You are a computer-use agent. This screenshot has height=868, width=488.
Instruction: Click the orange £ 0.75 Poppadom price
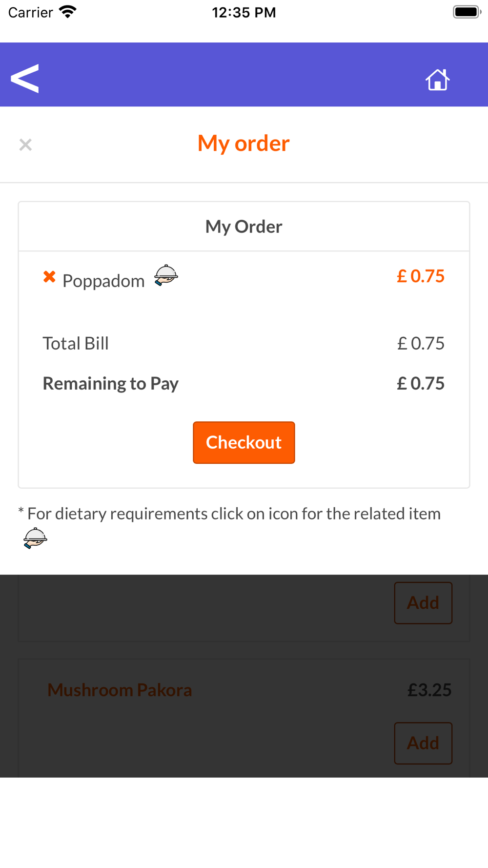[x=421, y=276]
